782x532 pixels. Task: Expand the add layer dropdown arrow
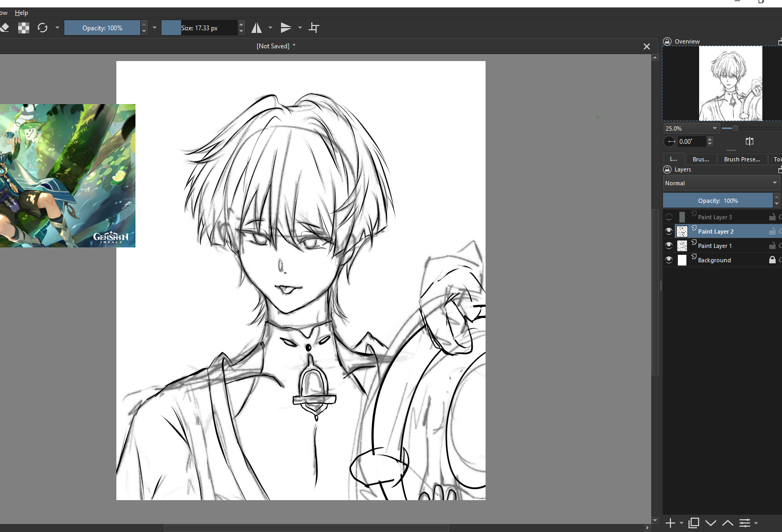(x=682, y=523)
